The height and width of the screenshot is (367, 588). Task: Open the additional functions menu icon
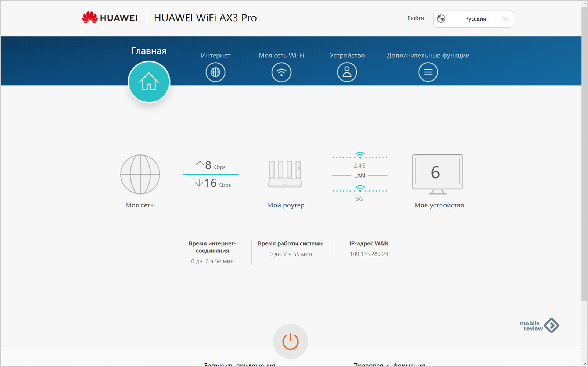click(x=428, y=72)
